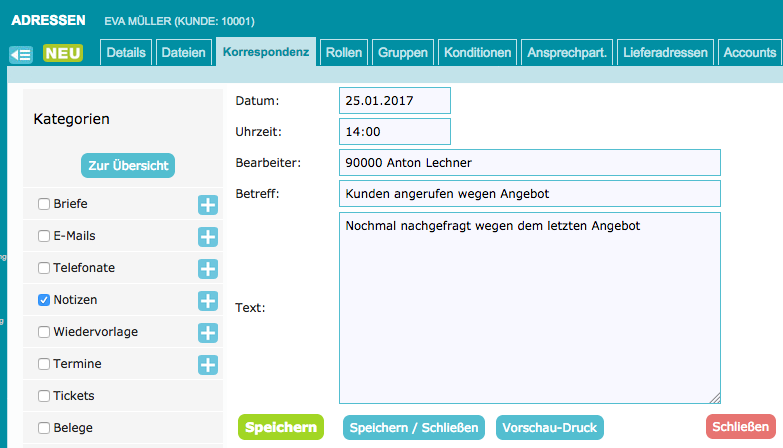Click the Datum field showing 25.01.2017
Viewport: 783px width, 448px height.
[x=395, y=101]
